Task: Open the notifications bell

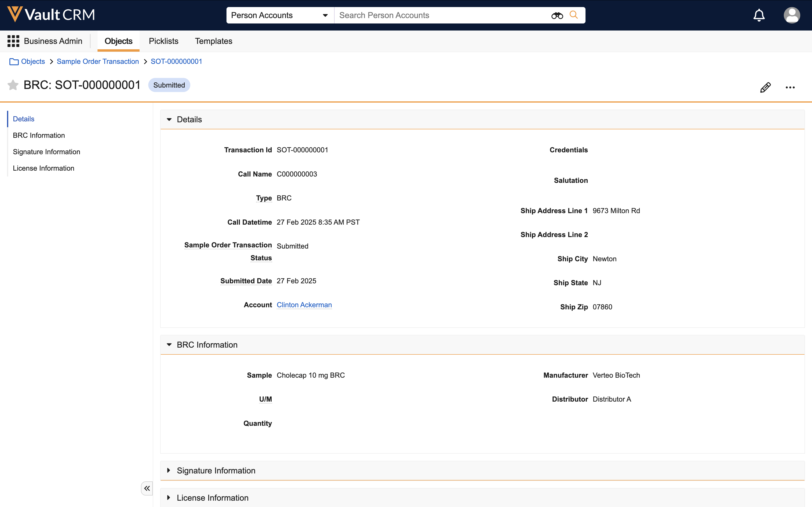Action: pyautogui.click(x=759, y=15)
